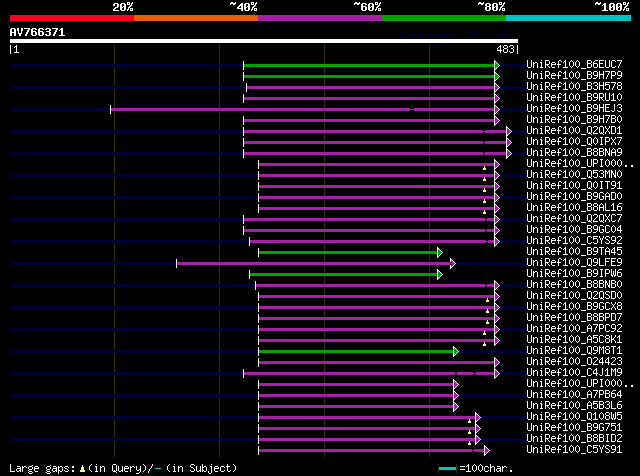Screen dimensions: 640x476
Task: Select the UniRef100_A7PB64 label
Action: [574, 395]
